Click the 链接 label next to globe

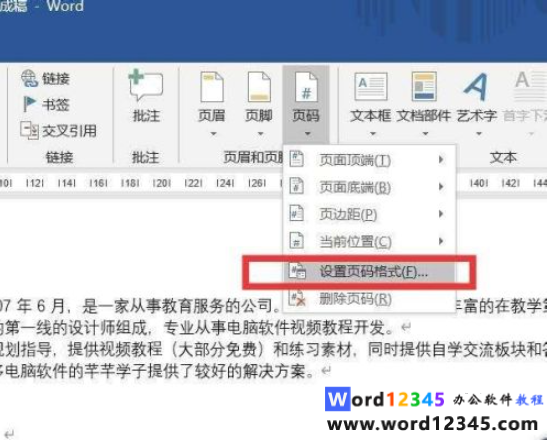tap(56, 79)
